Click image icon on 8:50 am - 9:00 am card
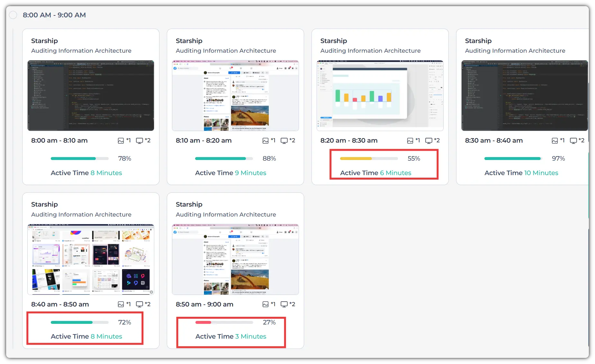 [266, 304]
